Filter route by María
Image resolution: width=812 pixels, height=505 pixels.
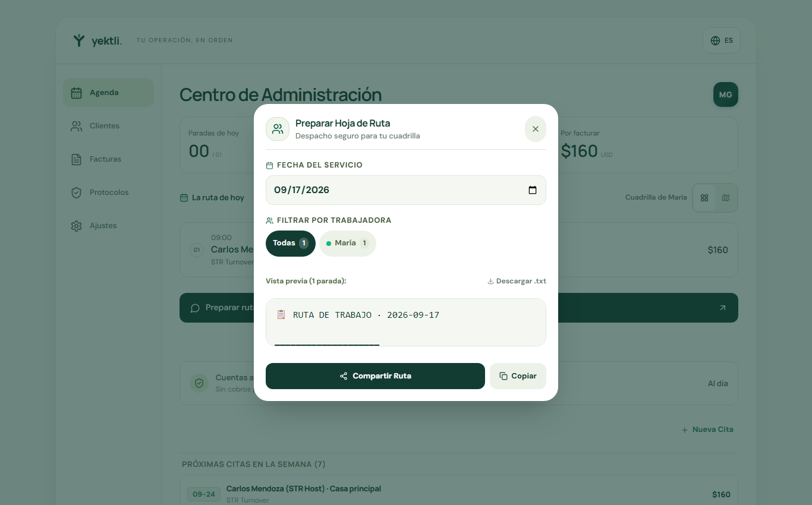348,243
